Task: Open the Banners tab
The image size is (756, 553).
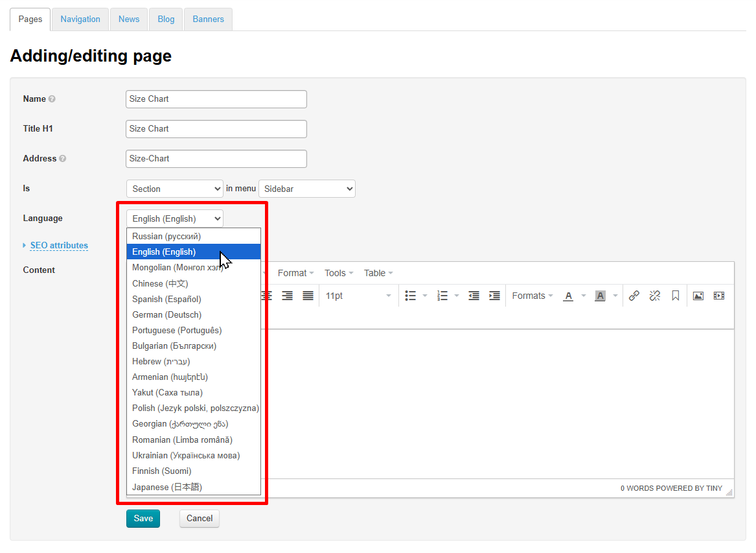Action: coord(208,19)
